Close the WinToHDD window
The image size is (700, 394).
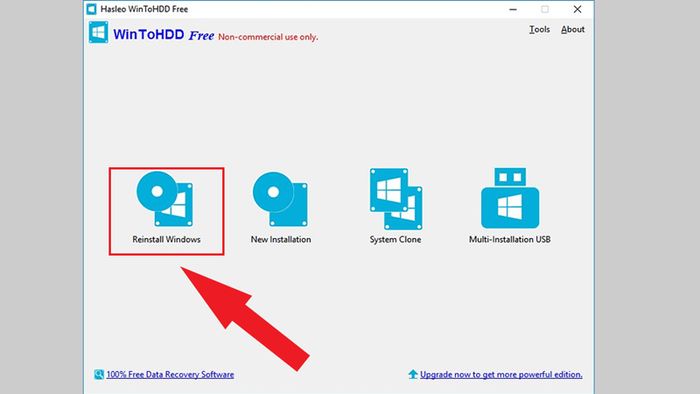pyautogui.click(x=577, y=9)
